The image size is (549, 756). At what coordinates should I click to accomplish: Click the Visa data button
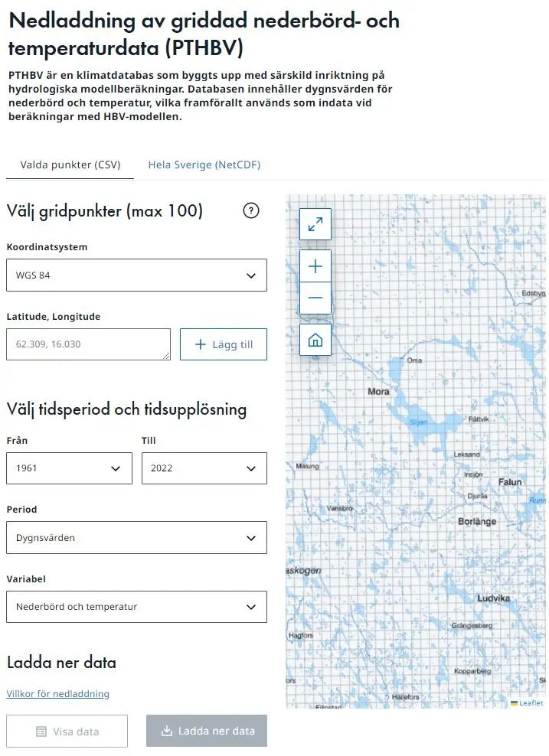[67, 732]
